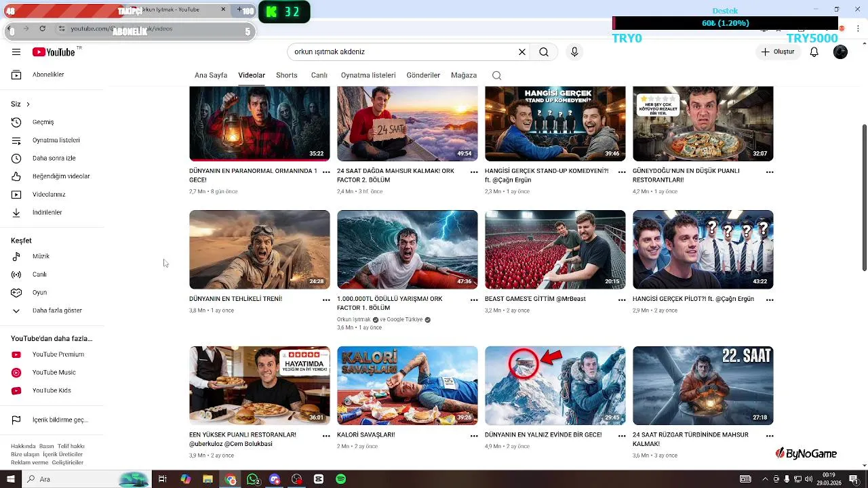Viewport: 868px width, 488px height.
Task: Open options menu for HANGİSİ GERÇEK PİLOT
Action: (770, 300)
